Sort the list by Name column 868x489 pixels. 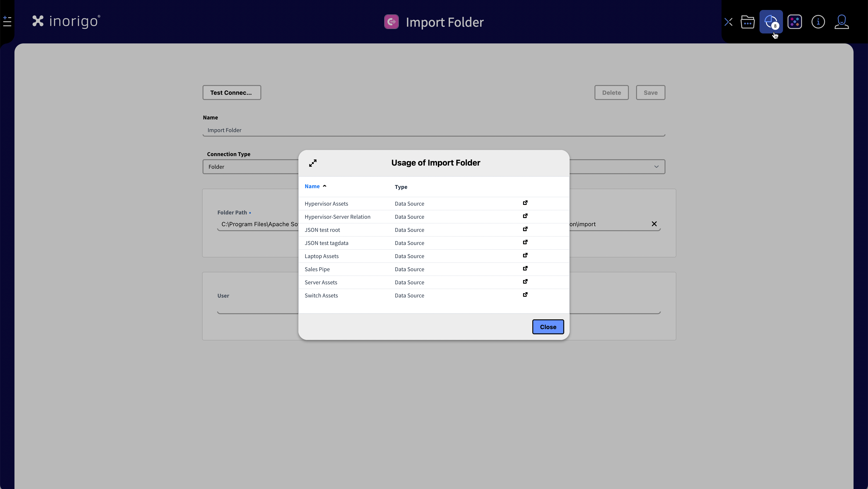pos(312,187)
